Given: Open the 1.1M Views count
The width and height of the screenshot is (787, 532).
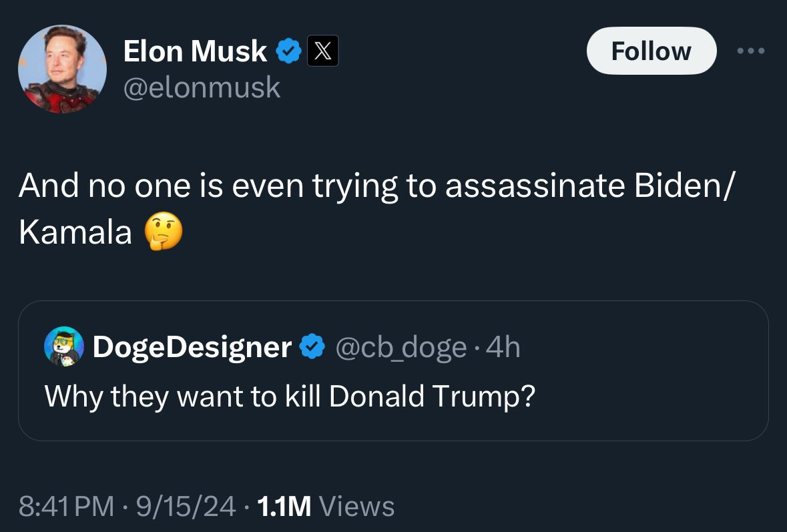Looking at the screenshot, I should pos(326,506).
